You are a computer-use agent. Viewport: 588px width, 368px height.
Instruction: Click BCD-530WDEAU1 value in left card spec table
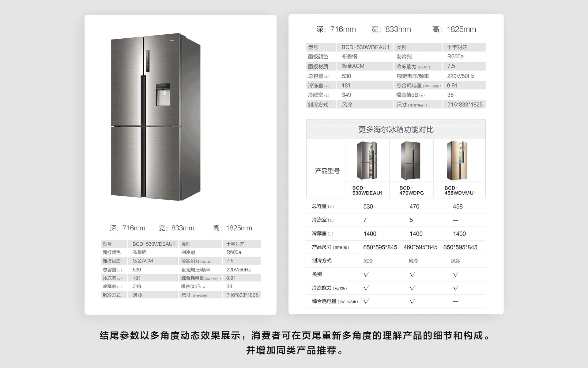tap(154, 244)
